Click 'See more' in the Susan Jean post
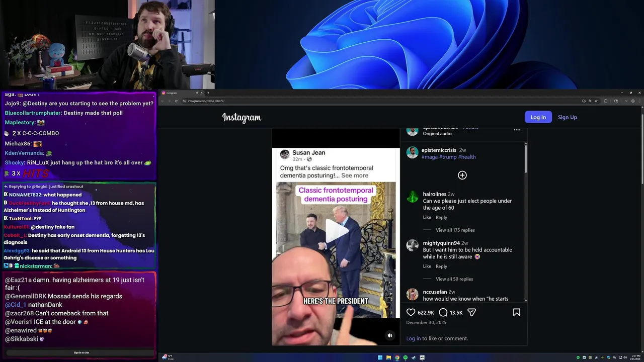The width and height of the screenshot is (644, 362). coord(355,175)
